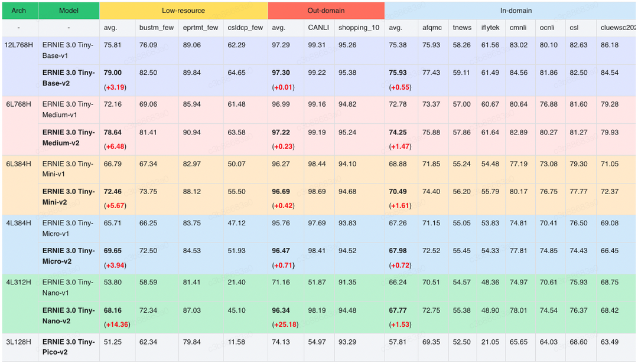The image size is (638, 364).
Task: Click the red +5.67 improvement value
Action: pyautogui.click(x=115, y=206)
